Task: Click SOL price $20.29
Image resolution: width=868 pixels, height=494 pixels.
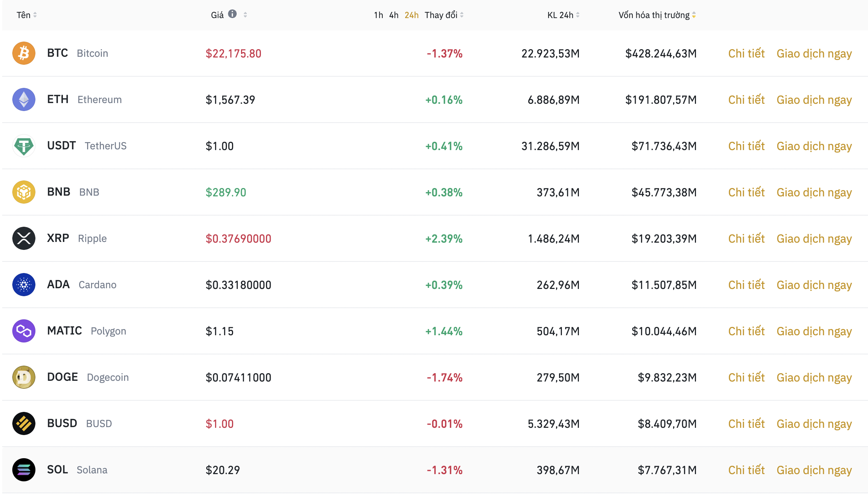Action: point(223,470)
